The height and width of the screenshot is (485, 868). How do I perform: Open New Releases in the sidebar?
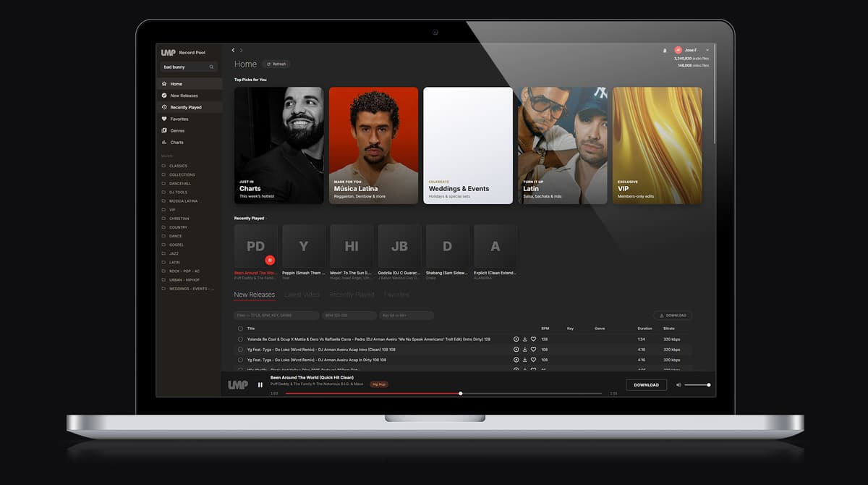tap(189, 96)
